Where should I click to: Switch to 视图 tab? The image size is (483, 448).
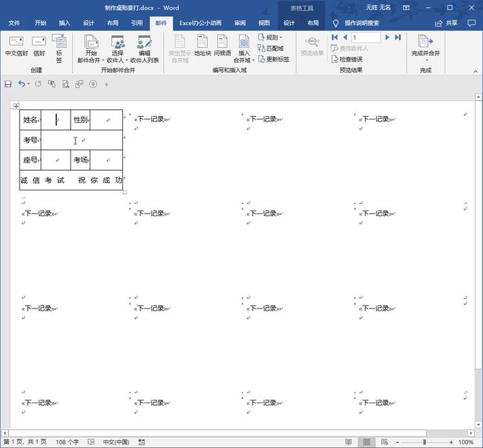click(x=264, y=23)
